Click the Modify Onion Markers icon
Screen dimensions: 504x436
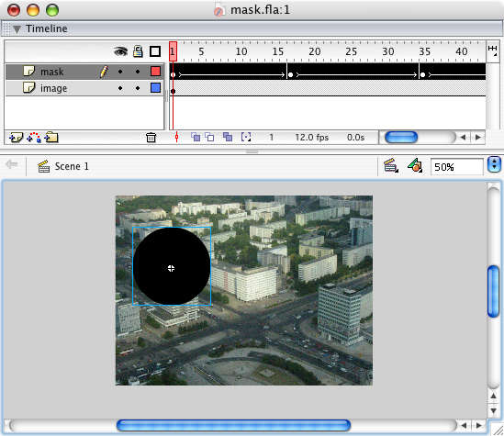tap(246, 137)
